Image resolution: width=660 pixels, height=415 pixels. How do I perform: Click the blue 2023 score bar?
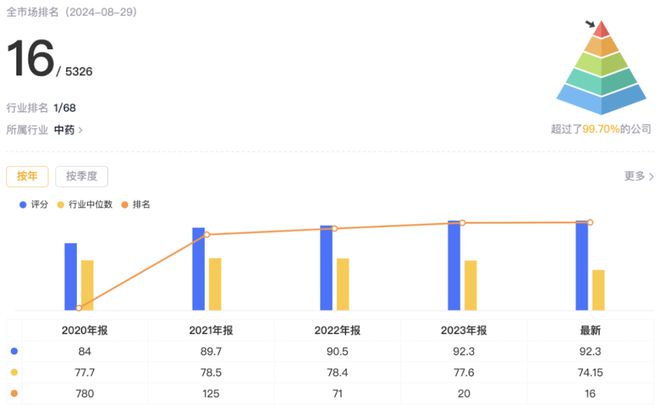pos(454,266)
